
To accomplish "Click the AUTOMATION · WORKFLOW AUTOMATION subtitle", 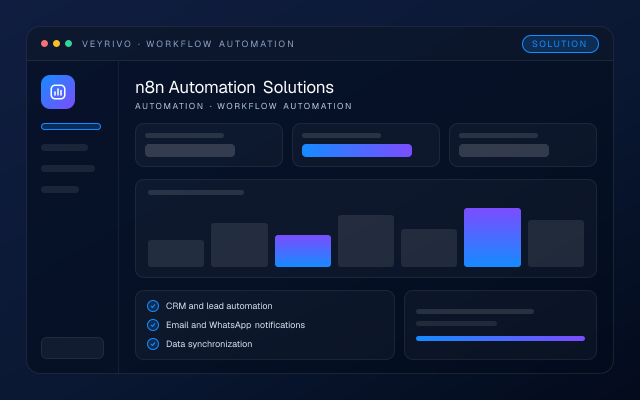I will point(243,106).
